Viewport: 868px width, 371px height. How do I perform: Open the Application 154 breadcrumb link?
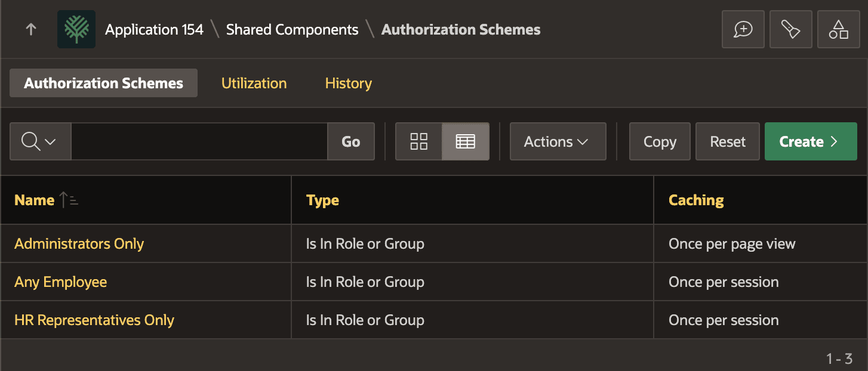[x=154, y=29]
